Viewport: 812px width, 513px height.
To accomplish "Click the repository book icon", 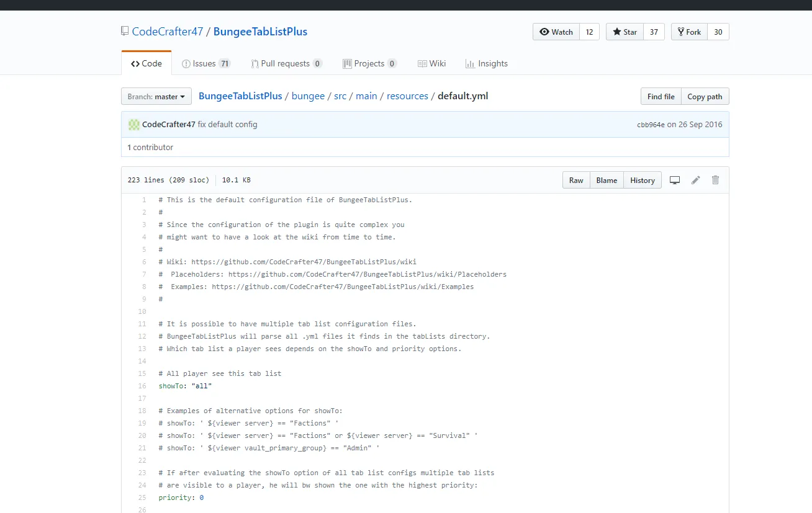I will (x=125, y=31).
